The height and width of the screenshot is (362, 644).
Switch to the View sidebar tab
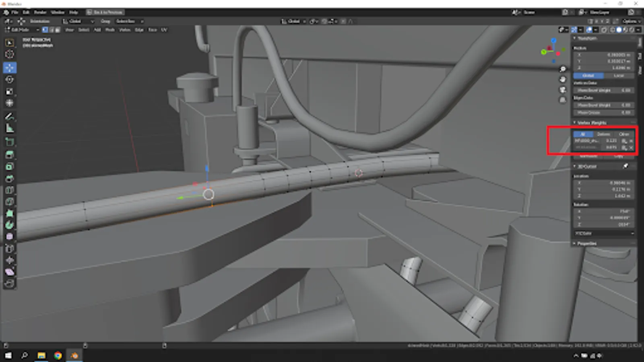(641, 70)
